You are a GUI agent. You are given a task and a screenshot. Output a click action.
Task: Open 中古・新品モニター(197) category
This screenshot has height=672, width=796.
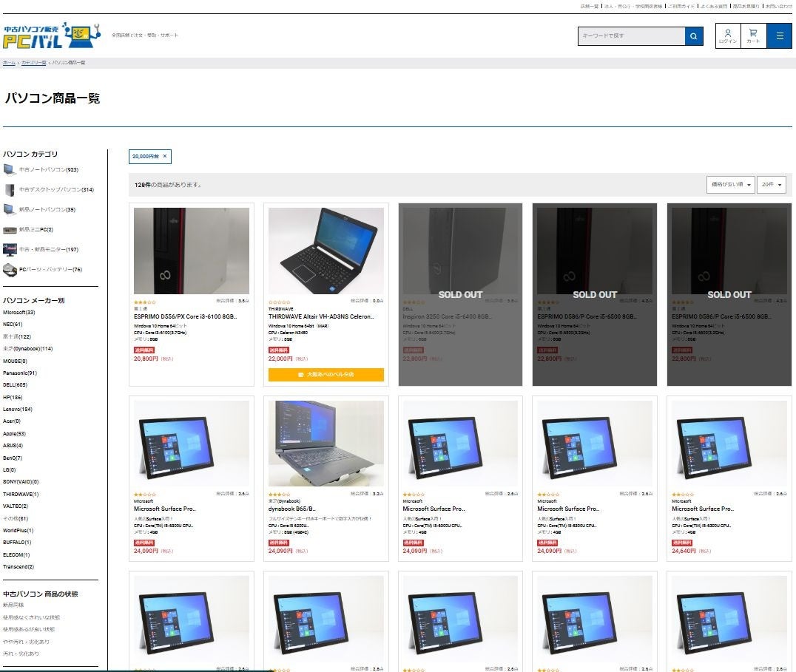(x=49, y=250)
